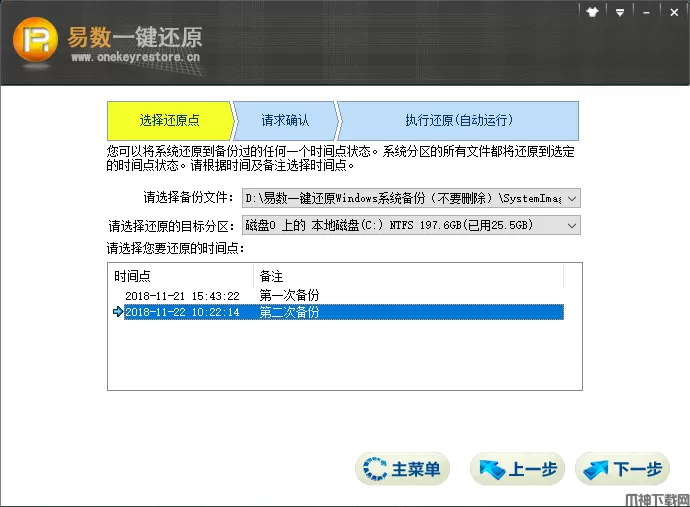Select the 请求确认 step tab
This screenshot has width=690, height=507.
(285, 121)
